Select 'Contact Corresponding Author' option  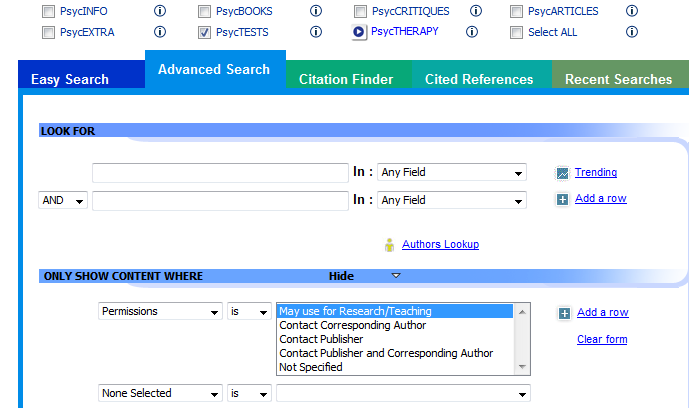pos(395,325)
